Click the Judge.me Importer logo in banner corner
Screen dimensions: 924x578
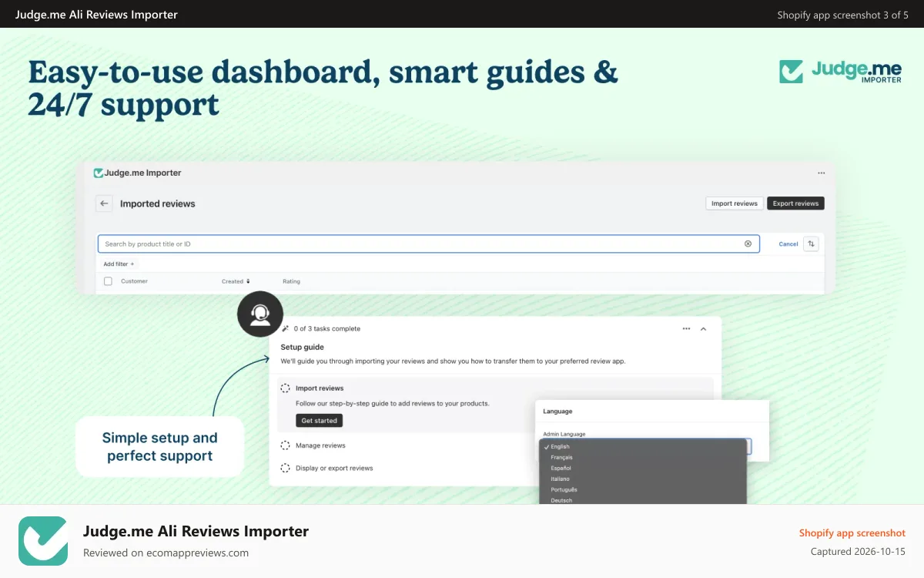coord(840,72)
